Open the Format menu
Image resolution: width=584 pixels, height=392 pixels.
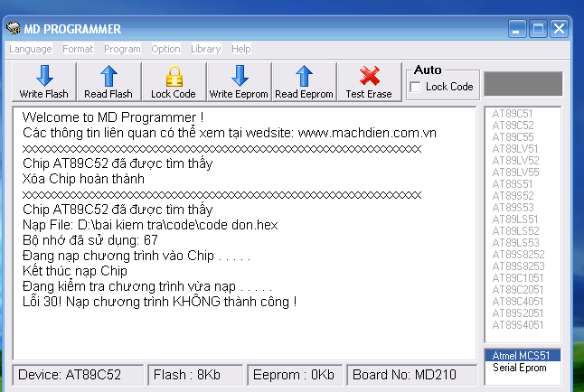click(78, 49)
